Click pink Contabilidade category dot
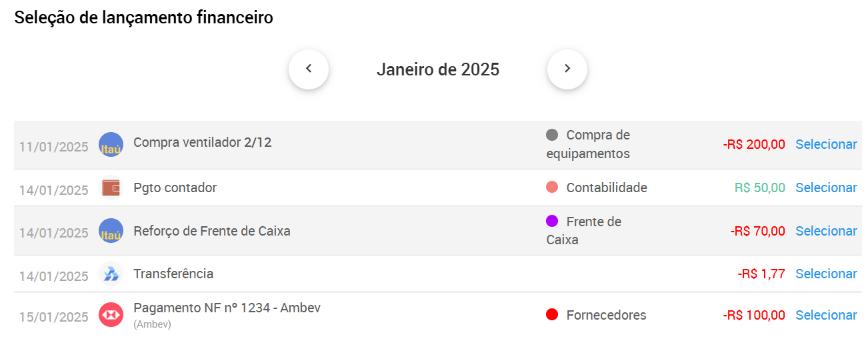Viewport: 868px width, 351px height. pos(552,188)
